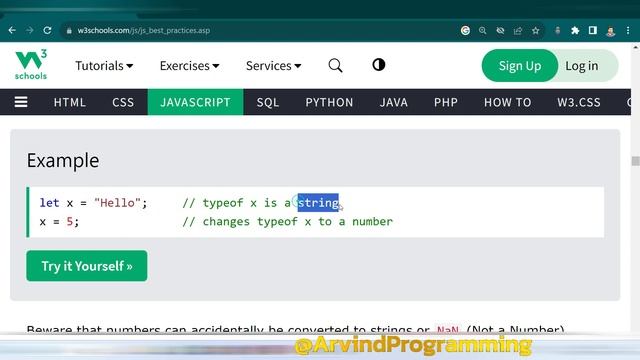Open the Chrome profile avatar

[x=611, y=31]
